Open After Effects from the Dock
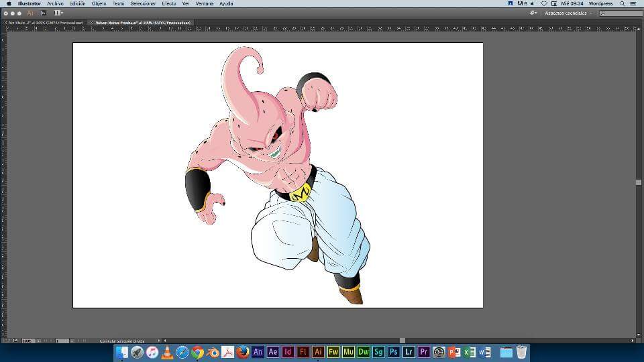The width and height of the screenshot is (644, 362). pos(273,352)
